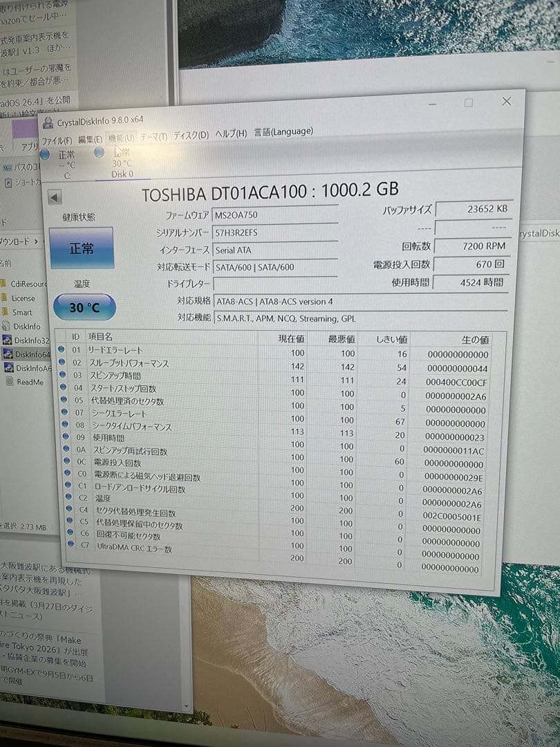Click the 23652 KB buffer size value
Viewport: 560px width, 747px height.
click(x=474, y=209)
